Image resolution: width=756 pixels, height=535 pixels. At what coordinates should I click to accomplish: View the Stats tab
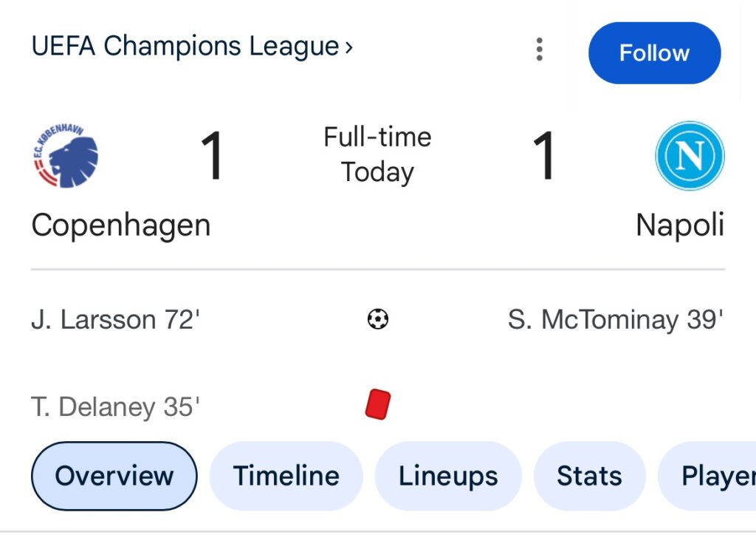pos(589,476)
